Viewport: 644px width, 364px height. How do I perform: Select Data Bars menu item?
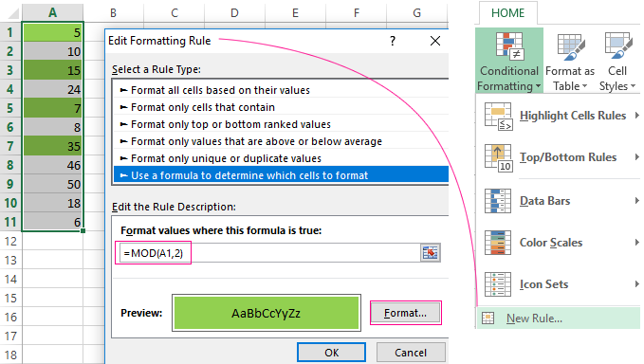pyautogui.click(x=559, y=201)
